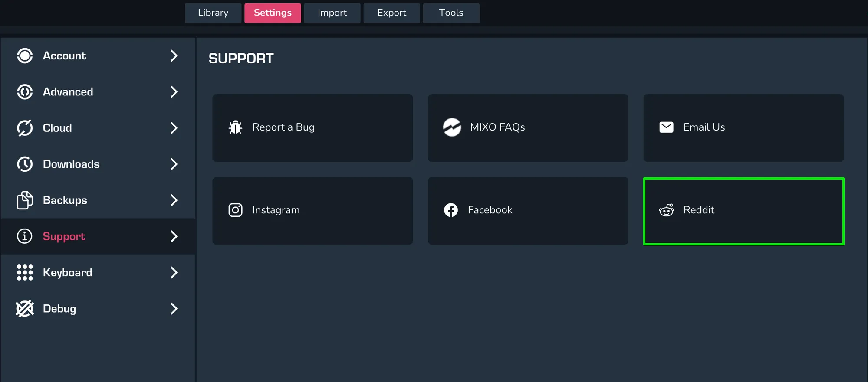Viewport: 868px width, 382px height.
Task: Click the Facebook logo icon
Action: [451, 210]
